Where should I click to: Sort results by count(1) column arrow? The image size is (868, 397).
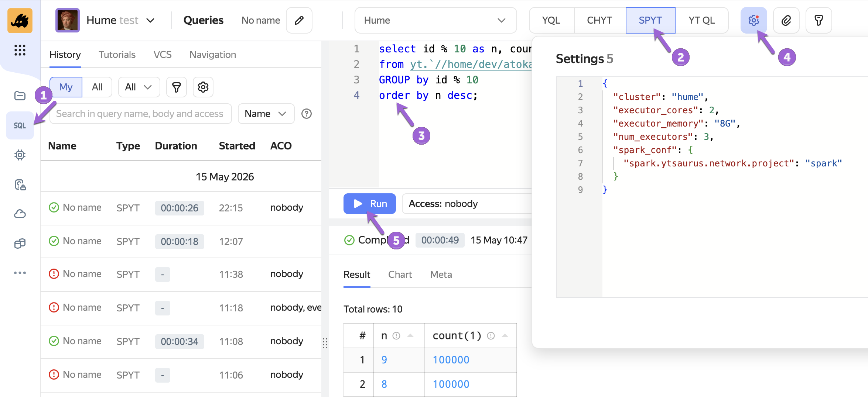(505, 336)
